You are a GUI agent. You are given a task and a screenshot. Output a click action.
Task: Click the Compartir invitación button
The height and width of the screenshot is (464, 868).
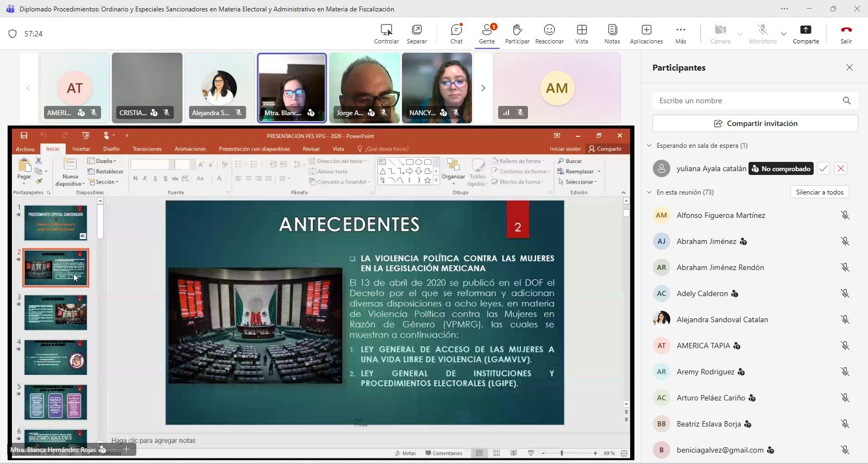pos(755,123)
